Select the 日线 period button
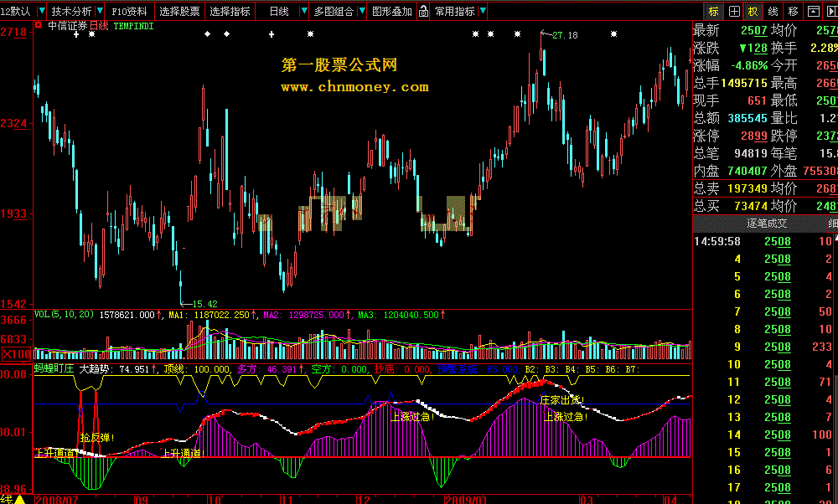 (279, 11)
